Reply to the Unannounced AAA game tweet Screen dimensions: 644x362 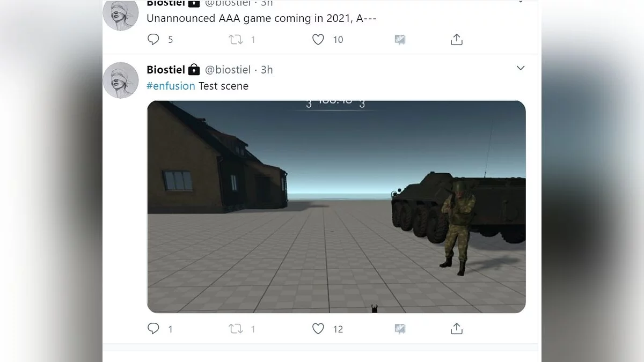[x=153, y=39]
